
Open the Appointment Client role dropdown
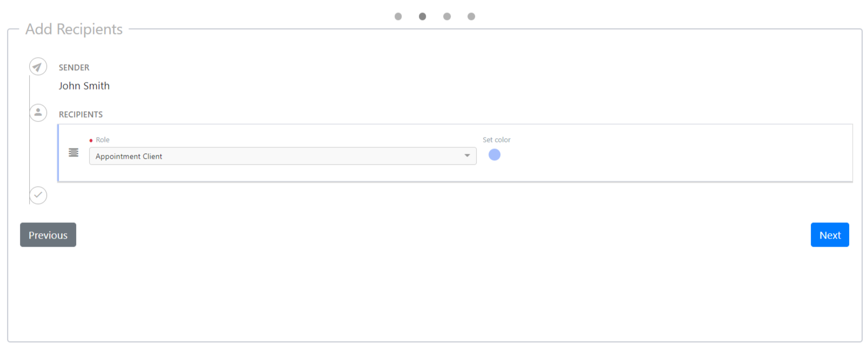[283, 156]
